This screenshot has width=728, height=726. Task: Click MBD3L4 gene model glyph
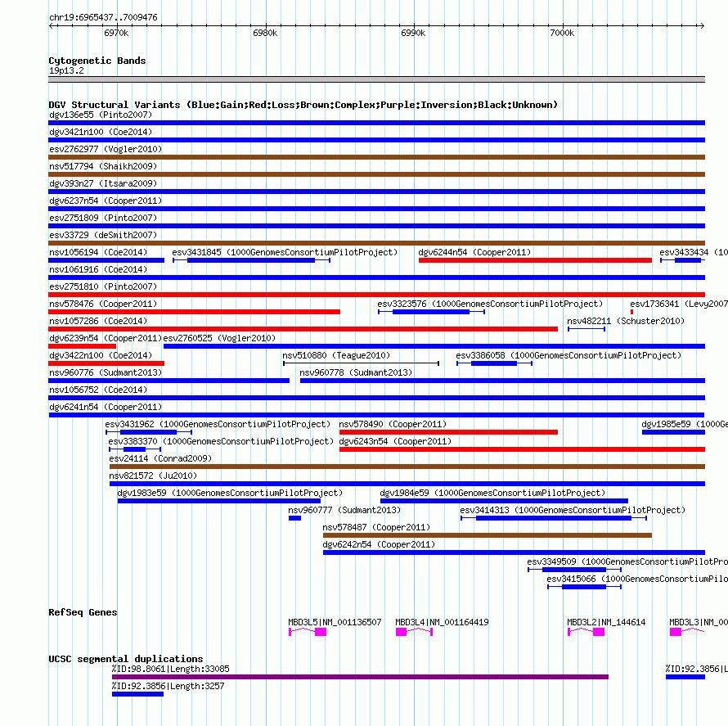[x=414, y=632]
